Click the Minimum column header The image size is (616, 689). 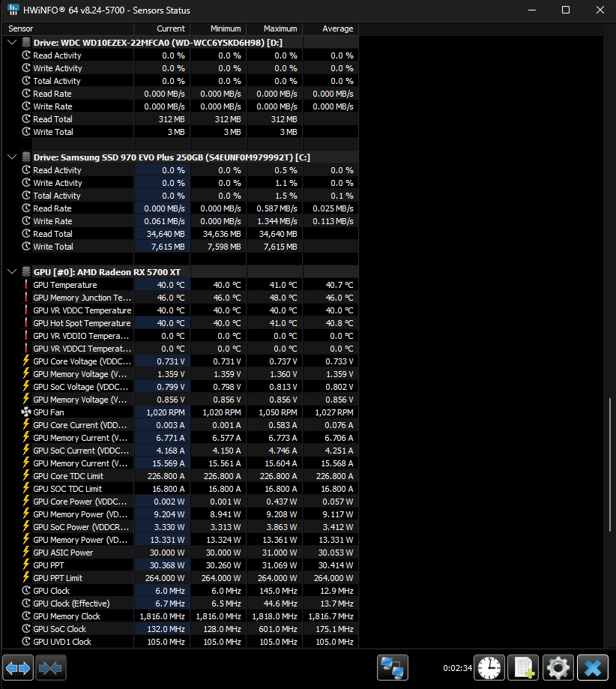[218, 28]
